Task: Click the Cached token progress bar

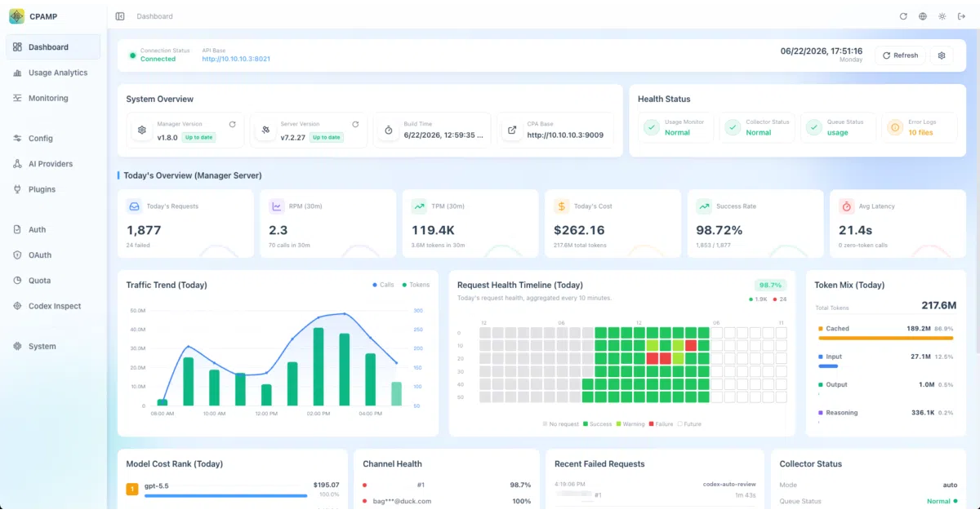Action: click(x=885, y=337)
